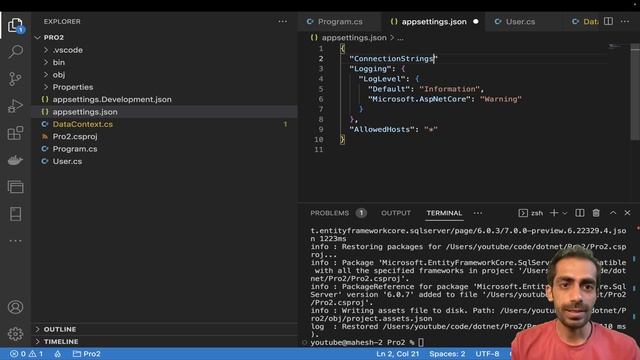Split the editor to the right
640x360 pixels.
tap(608, 21)
